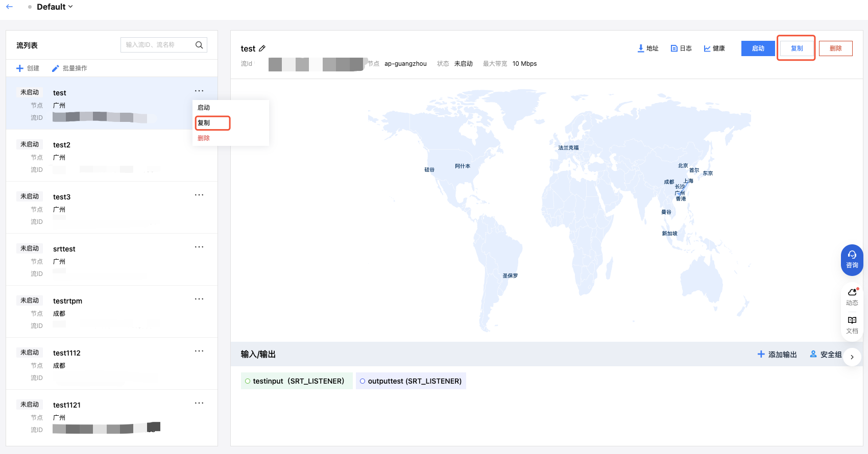Click the consultation headset icon
The height and width of the screenshot is (454, 868).
852,255
